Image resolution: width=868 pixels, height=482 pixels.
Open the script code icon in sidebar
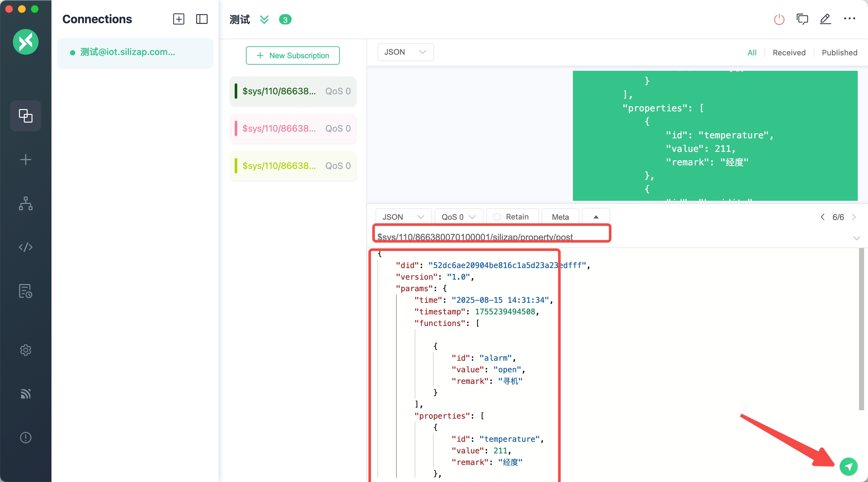click(x=26, y=247)
